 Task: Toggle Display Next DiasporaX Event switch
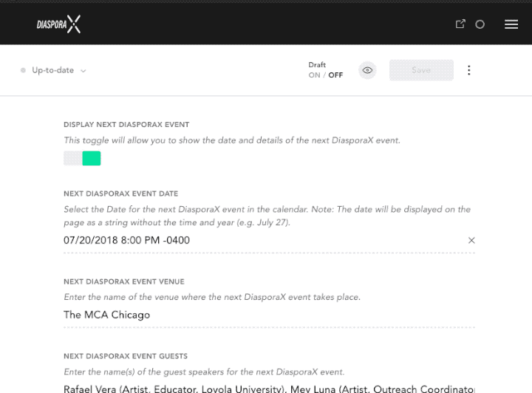[82, 158]
